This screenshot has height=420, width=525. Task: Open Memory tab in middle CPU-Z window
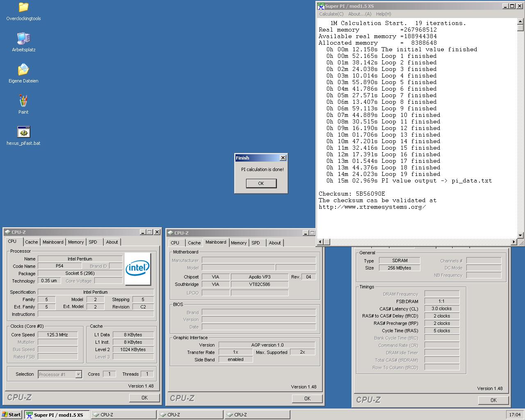click(239, 243)
